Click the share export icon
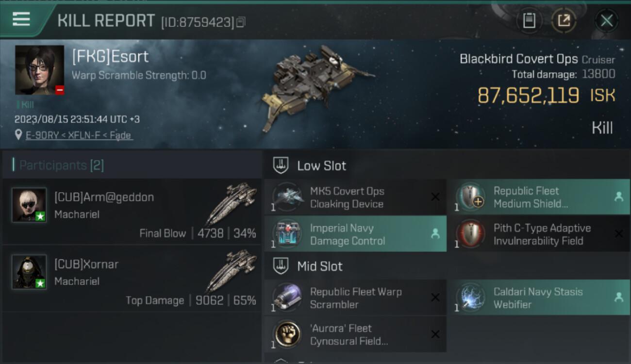Image resolution: width=631 pixels, height=364 pixels. [x=564, y=21]
